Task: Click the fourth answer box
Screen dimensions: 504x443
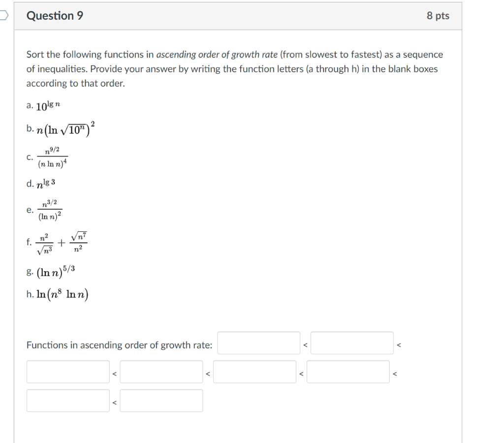Action: (161, 371)
